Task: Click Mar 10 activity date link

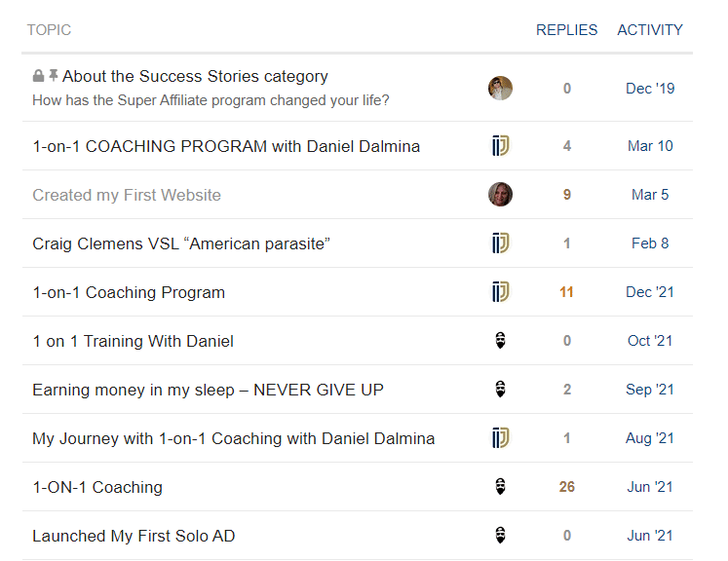Action: (650, 146)
